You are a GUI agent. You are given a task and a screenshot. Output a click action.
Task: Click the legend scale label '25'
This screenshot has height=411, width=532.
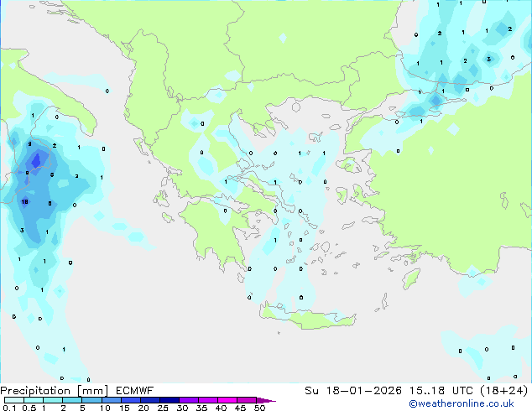[x=163, y=408]
